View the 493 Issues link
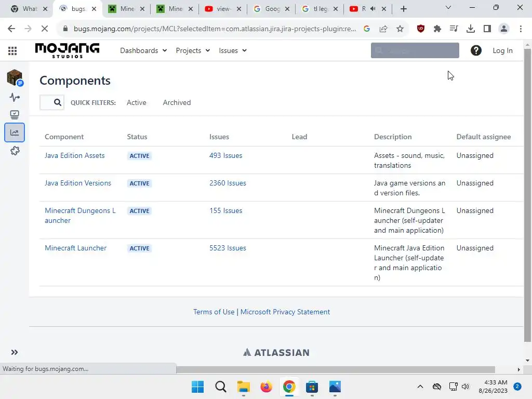The height and width of the screenshot is (399, 532). tap(225, 155)
